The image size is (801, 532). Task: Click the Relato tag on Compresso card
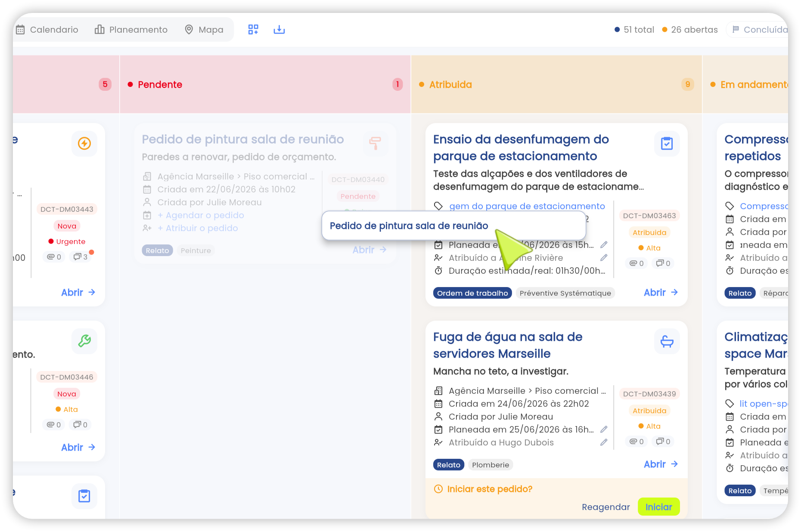(740, 293)
